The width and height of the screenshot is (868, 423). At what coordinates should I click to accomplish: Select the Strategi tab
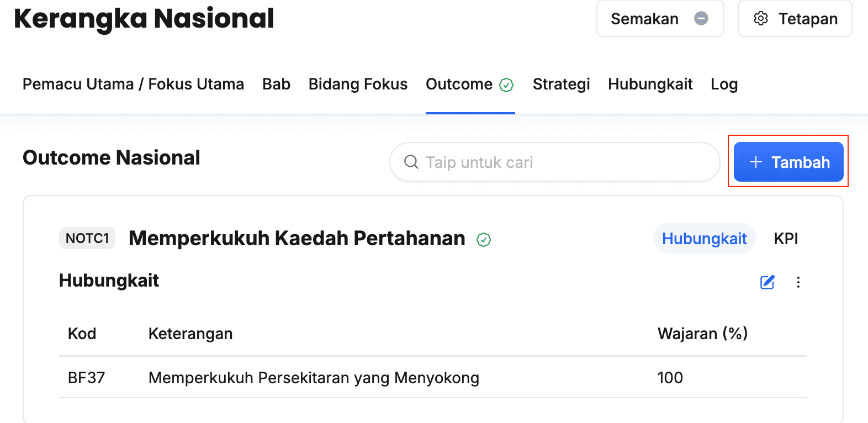(x=562, y=84)
